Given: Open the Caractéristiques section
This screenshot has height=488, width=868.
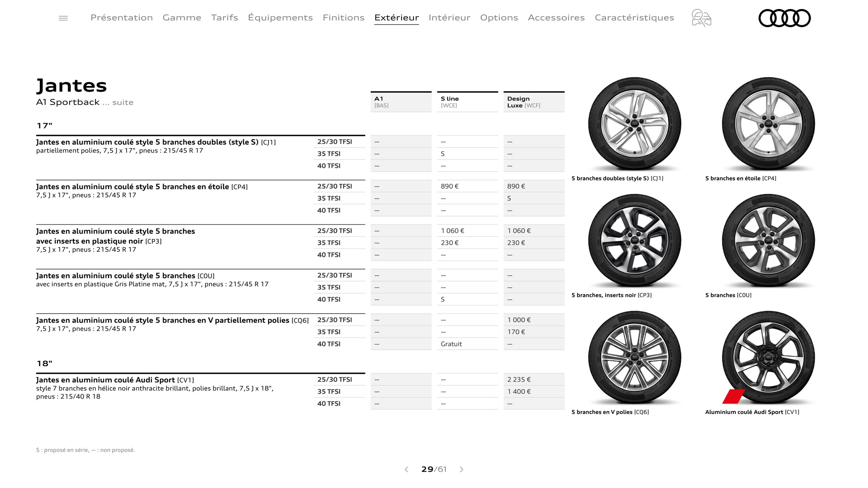Looking at the screenshot, I should [634, 17].
